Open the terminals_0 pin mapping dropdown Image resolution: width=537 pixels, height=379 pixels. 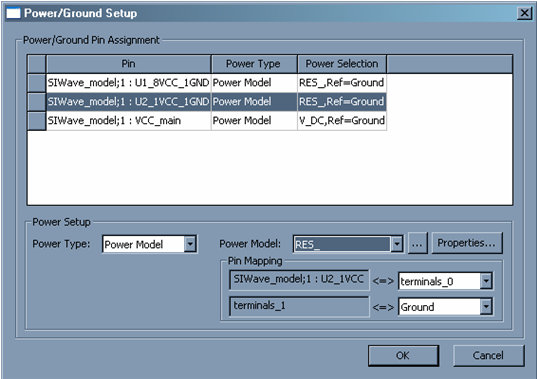coord(486,281)
